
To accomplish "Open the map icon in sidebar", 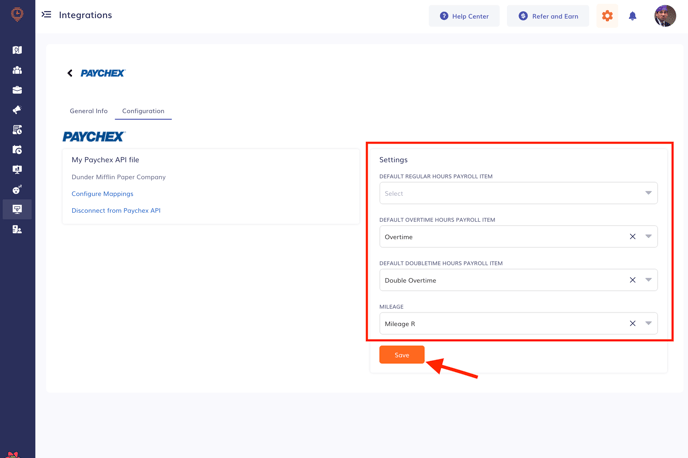I will (17, 50).
